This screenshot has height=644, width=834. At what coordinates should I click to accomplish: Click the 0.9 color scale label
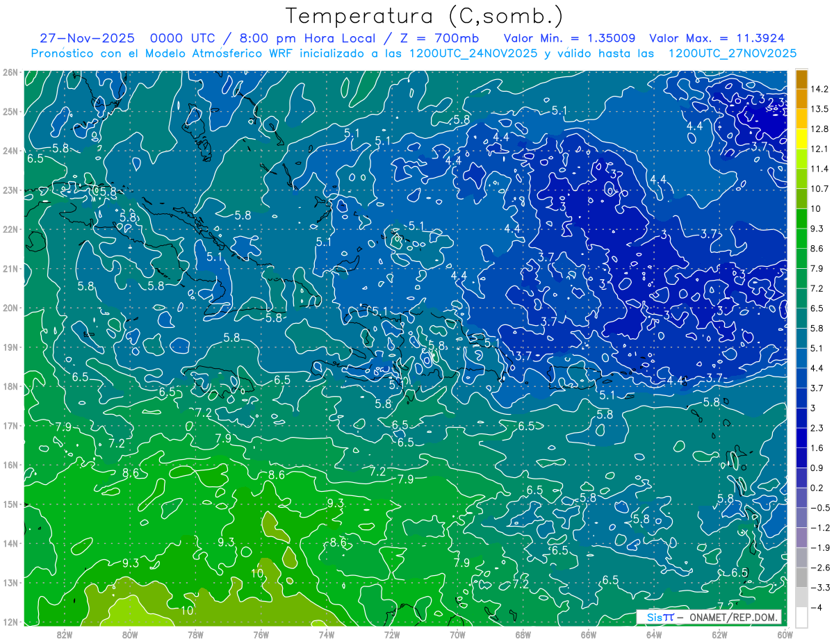click(817, 468)
